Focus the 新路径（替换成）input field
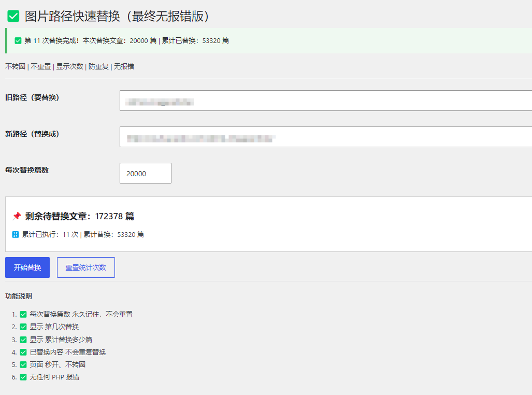This screenshot has height=395, width=532. click(x=326, y=137)
